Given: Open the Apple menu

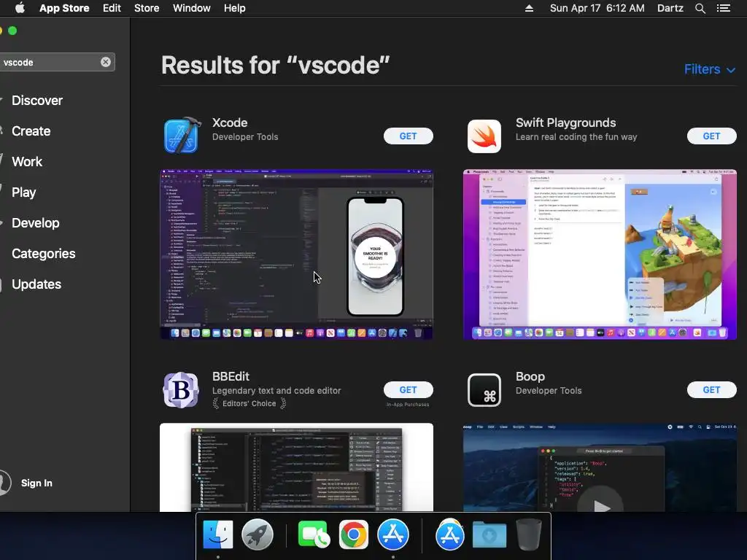Looking at the screenshot, I should pos(20,8).
